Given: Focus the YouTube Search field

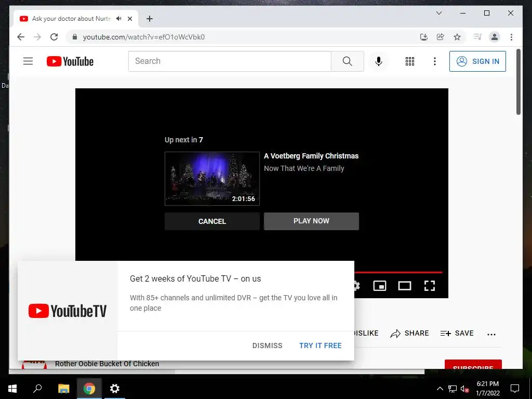Looking at the screenshot, I should (x=230, y=61).
